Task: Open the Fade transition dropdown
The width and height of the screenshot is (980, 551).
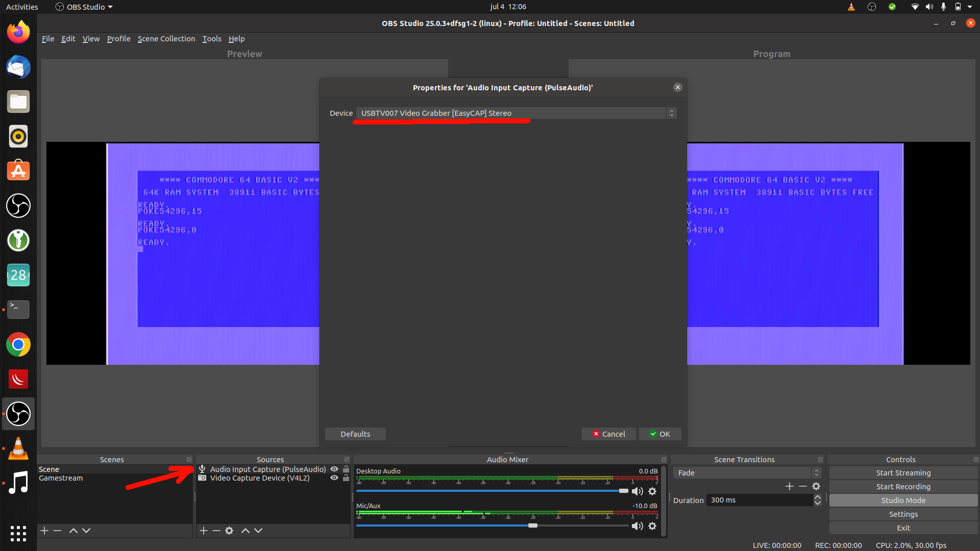Action: (x=747, y=473)
